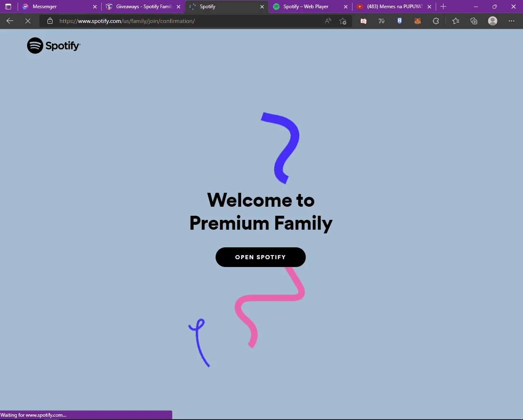Open the browser profile avatar
This screenshot has height=420, width=523.
pyautogui.click(x=493, y=21)
